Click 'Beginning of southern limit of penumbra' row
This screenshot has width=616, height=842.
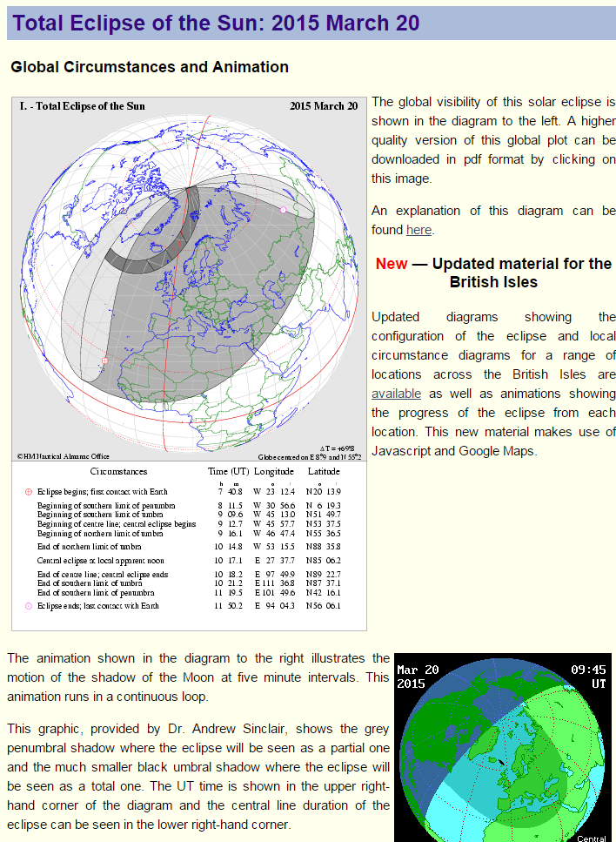click(189, 506)
